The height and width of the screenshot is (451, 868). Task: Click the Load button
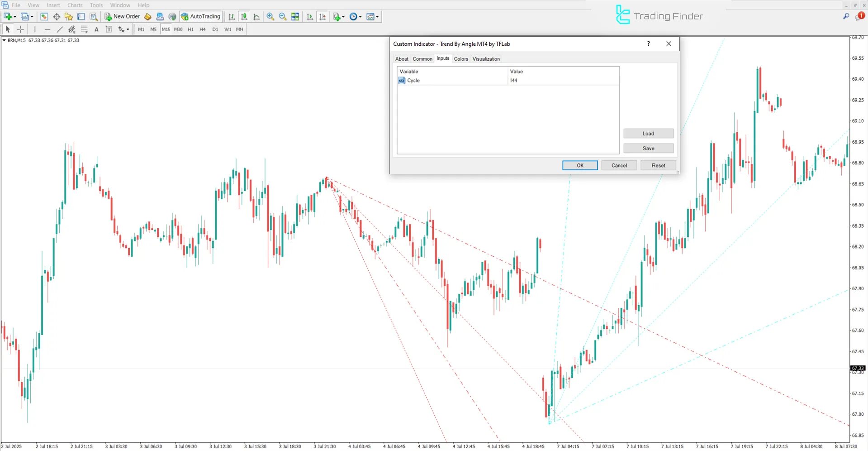pos(648,133)
